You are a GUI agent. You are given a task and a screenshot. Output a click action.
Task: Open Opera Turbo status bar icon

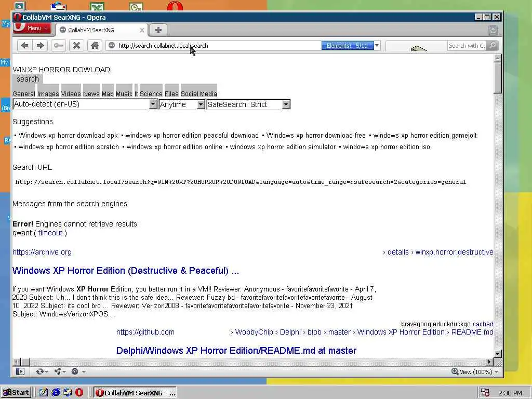pos(75,371)
